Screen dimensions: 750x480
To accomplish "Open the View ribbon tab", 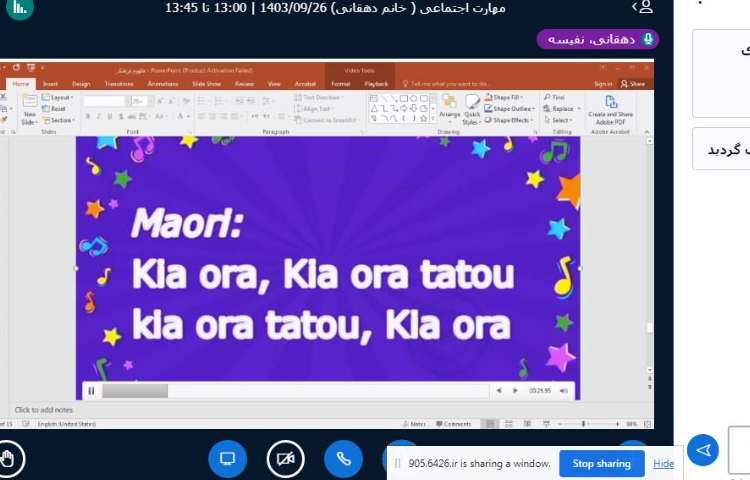I will pos(274,84).
